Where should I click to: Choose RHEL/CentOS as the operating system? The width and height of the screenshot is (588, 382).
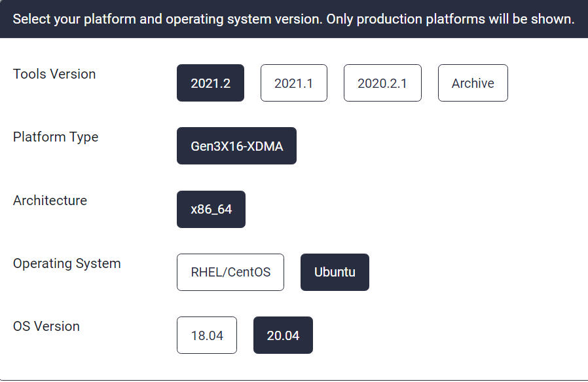point(230,272)
